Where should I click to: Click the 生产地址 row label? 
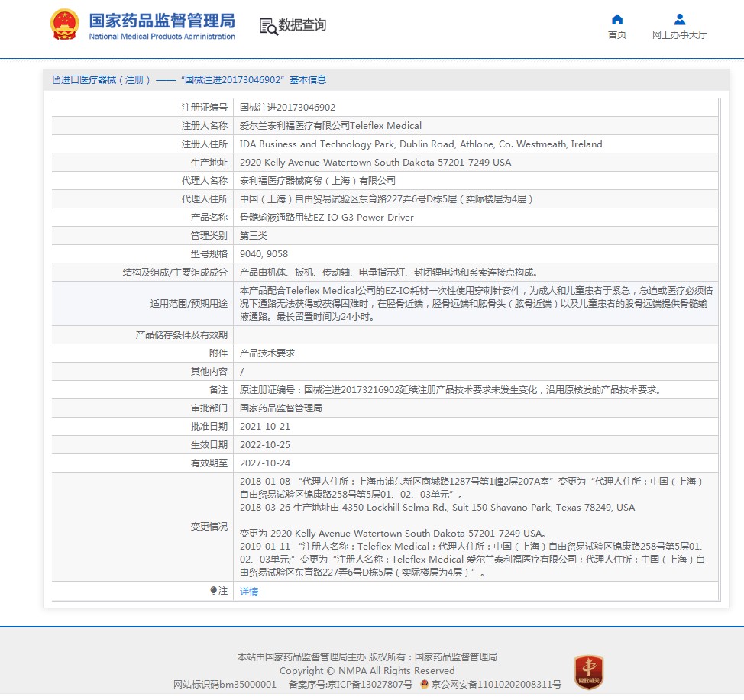(209, 162)
